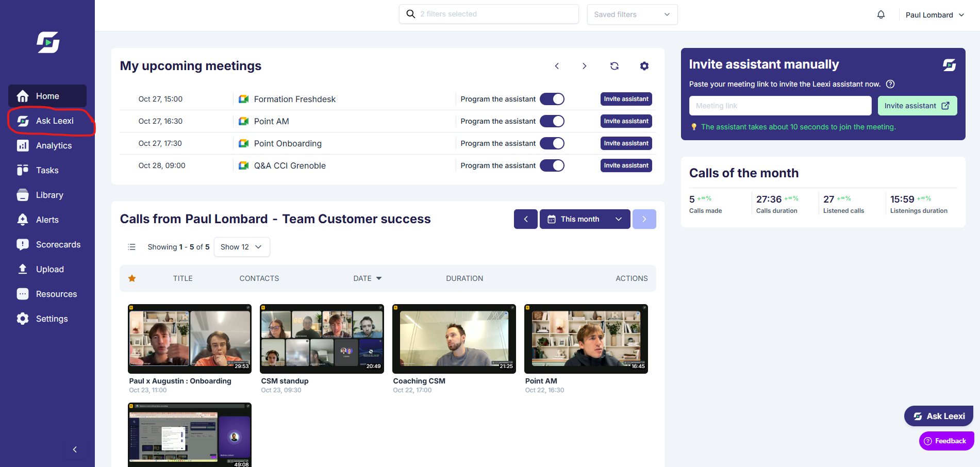Disable assistant for Point Onboarding meeting
This screenshot has width=980, height=467.
coord(552,143)
